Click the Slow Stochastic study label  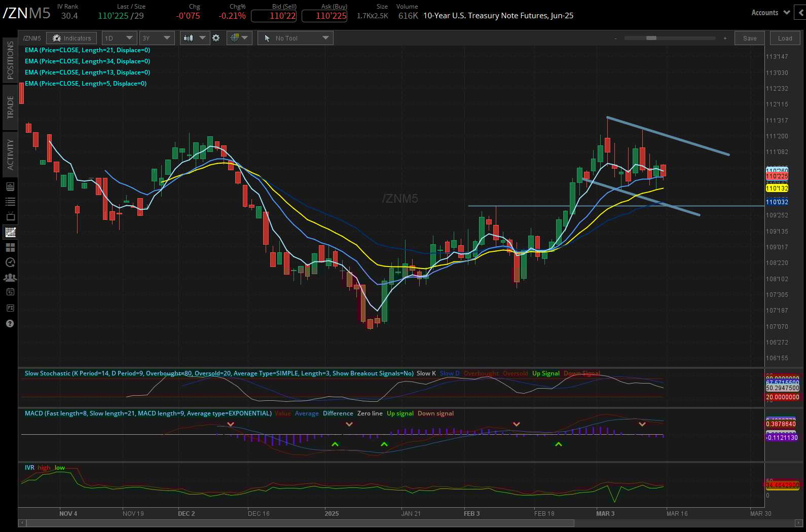click(x=219, y=373)
